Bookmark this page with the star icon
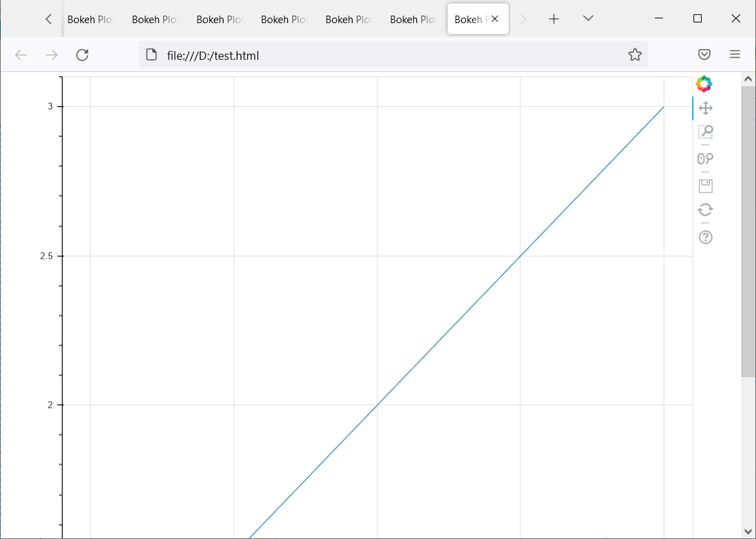Image resolution: width=756 pixels, height=539 pixels. click(634, 54)
